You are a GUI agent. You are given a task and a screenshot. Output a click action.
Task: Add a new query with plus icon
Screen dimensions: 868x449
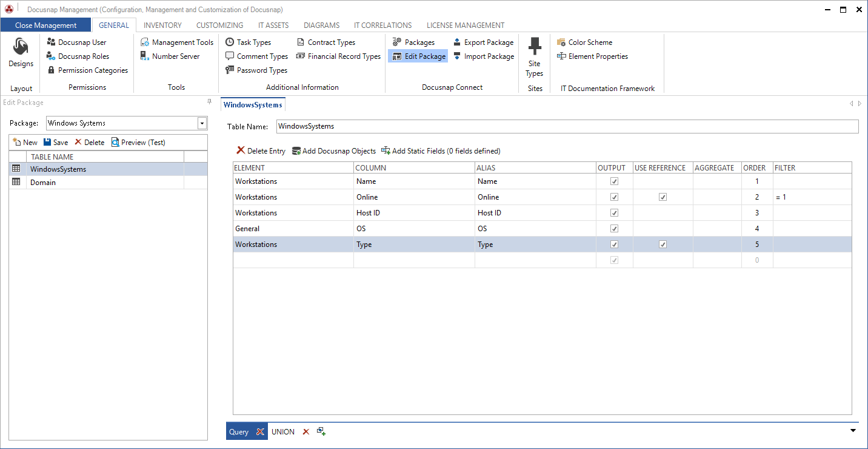(321, 431)
